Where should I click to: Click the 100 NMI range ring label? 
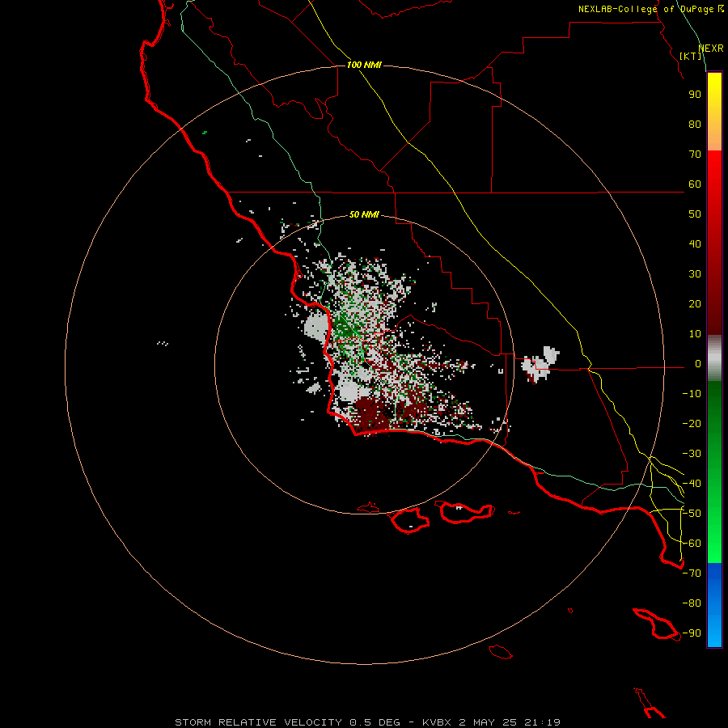click(364, 65)
